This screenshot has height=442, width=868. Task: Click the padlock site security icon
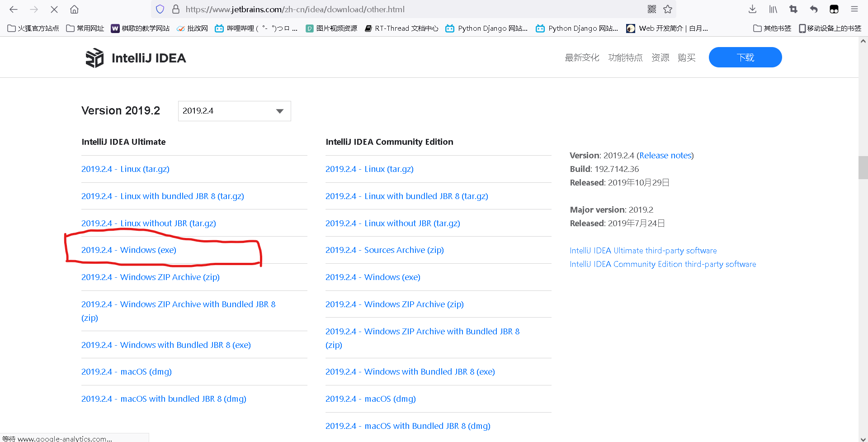(176, 9)
